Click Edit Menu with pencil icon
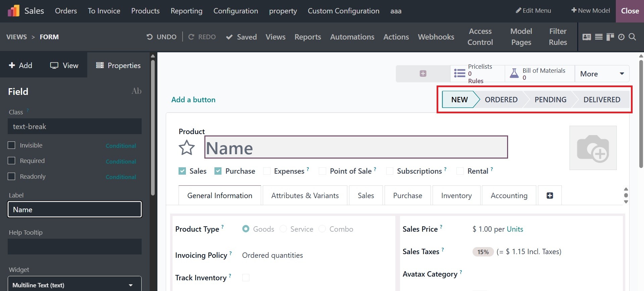Image resolution: width=644 pixels, height=291 pixels. pyautogui.click(x=533, y=11)
